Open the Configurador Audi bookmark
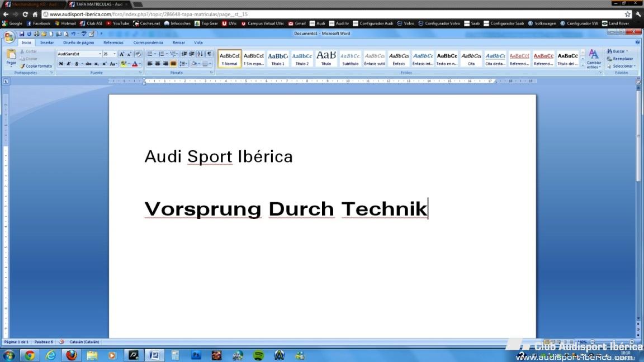644x362 pixels. pyautogui.click(x=373, y=23)
